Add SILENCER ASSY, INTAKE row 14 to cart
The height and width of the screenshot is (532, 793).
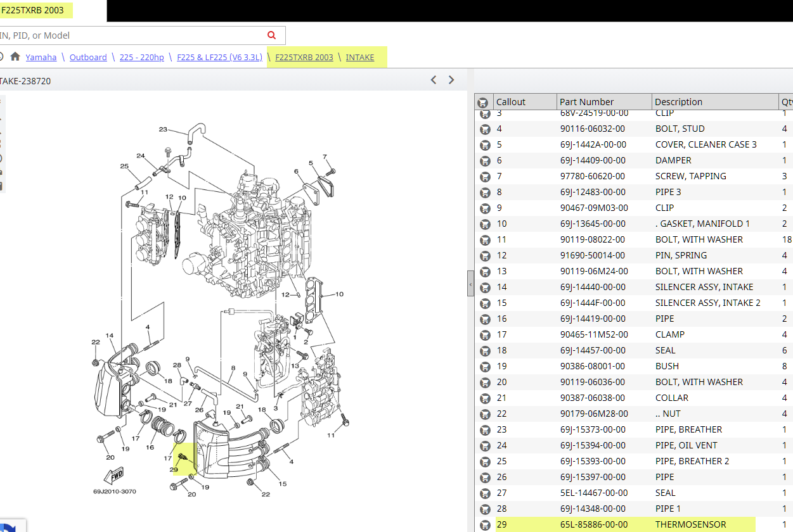485,287
